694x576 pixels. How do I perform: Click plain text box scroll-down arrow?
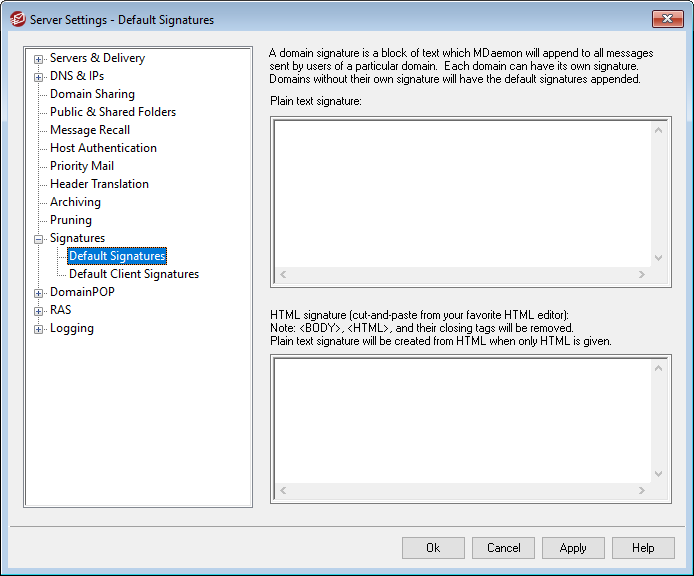tap(658, 257)
